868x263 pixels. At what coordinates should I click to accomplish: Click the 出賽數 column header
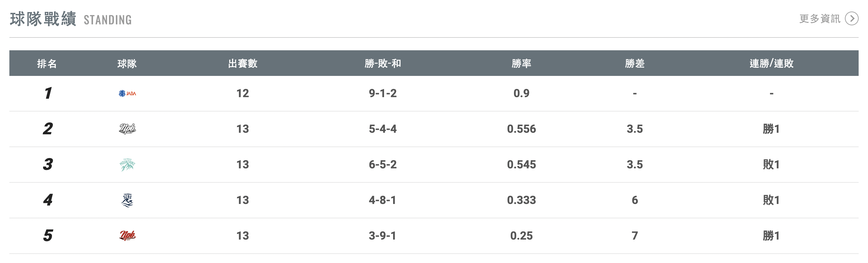click(x=243, y=63)
